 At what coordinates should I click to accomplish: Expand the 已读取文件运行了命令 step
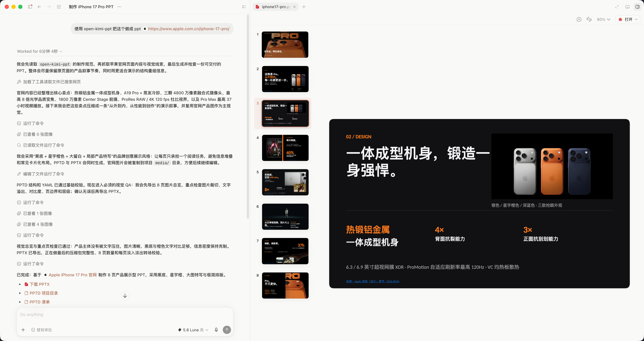point(40,145)
